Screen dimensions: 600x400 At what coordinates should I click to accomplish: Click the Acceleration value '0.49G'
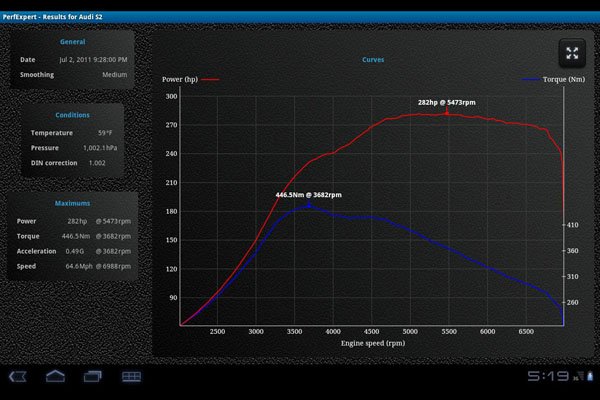click(x=75, y=251)
